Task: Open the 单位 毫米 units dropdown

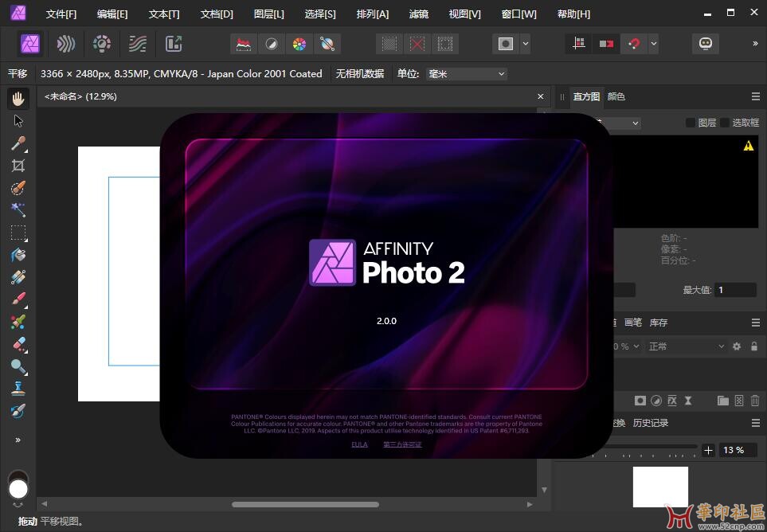Action: [x=466, y=74]
